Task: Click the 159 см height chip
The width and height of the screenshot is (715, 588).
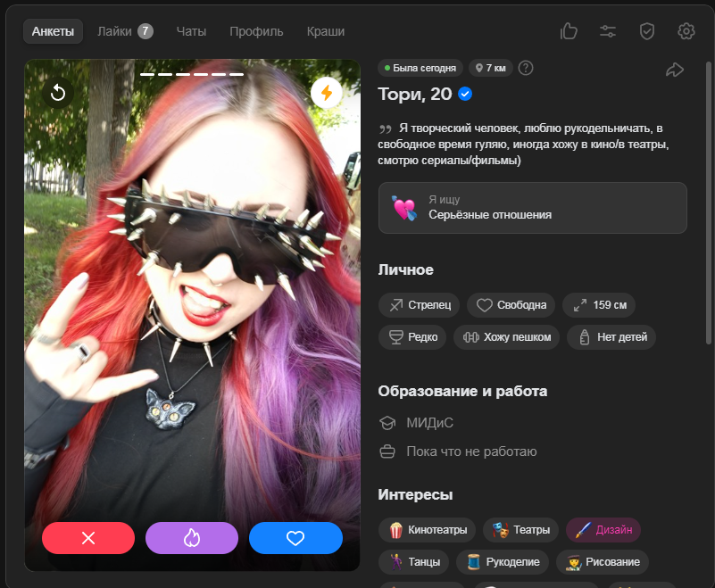Action: click(599, 305)
